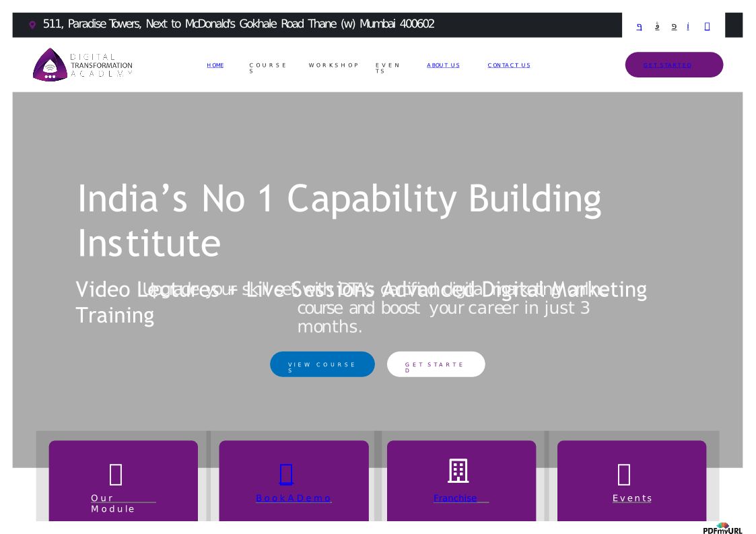Screen dimensions: 756x534
Task: Click the rightmost social media icon in header
Action: [707, 26]
